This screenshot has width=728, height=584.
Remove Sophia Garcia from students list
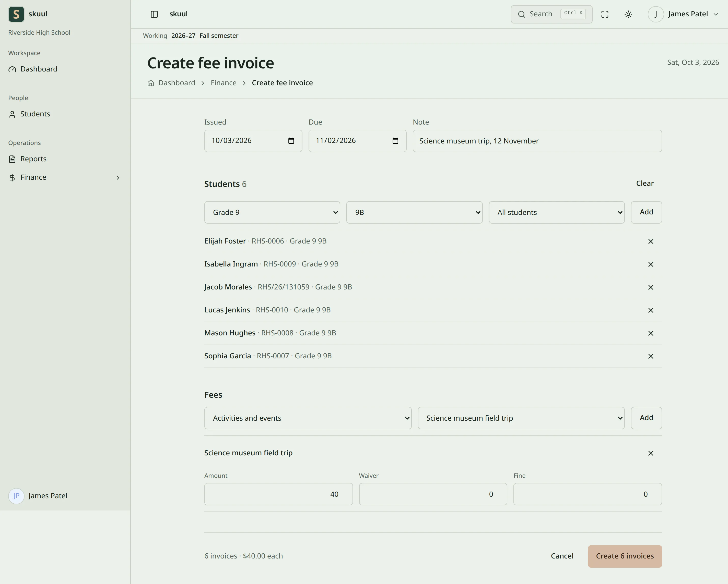651,356
